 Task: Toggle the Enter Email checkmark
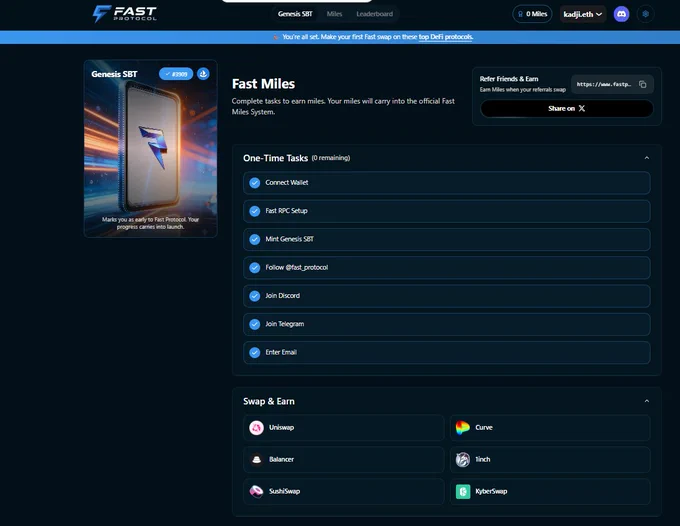click(255, 352)
